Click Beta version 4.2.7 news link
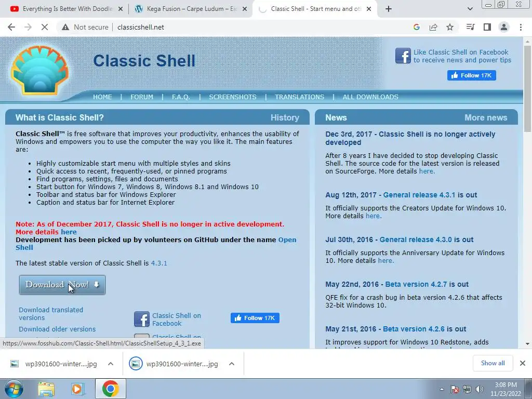The width and height of the screenshot is (532, 399). (x=416, y=284)
